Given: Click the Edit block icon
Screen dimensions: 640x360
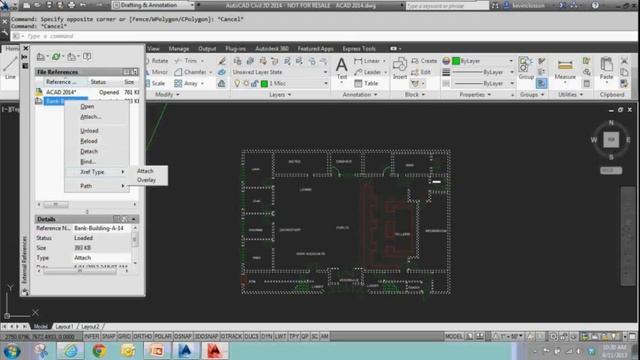Looking at the screenshot, I should [421, 72].
